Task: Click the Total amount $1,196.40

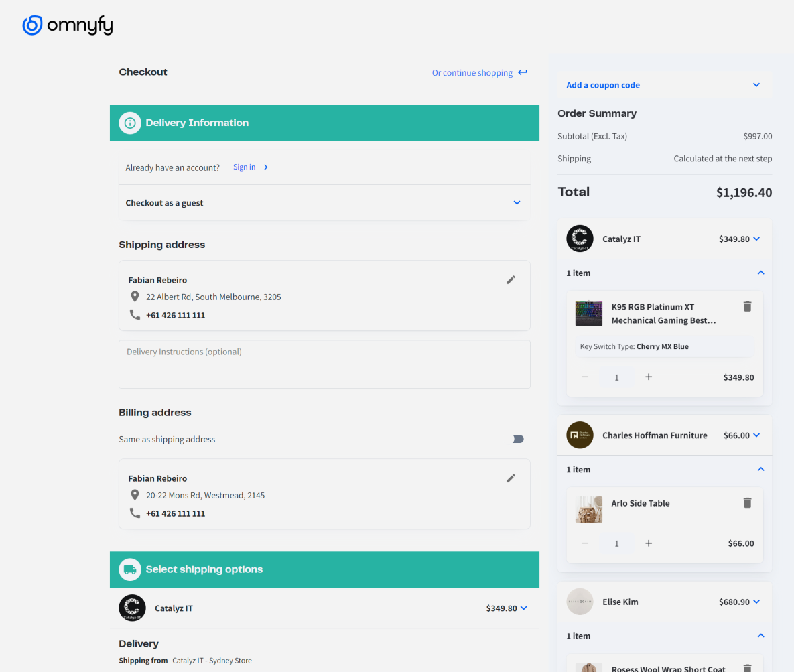Action: point(744,192)
